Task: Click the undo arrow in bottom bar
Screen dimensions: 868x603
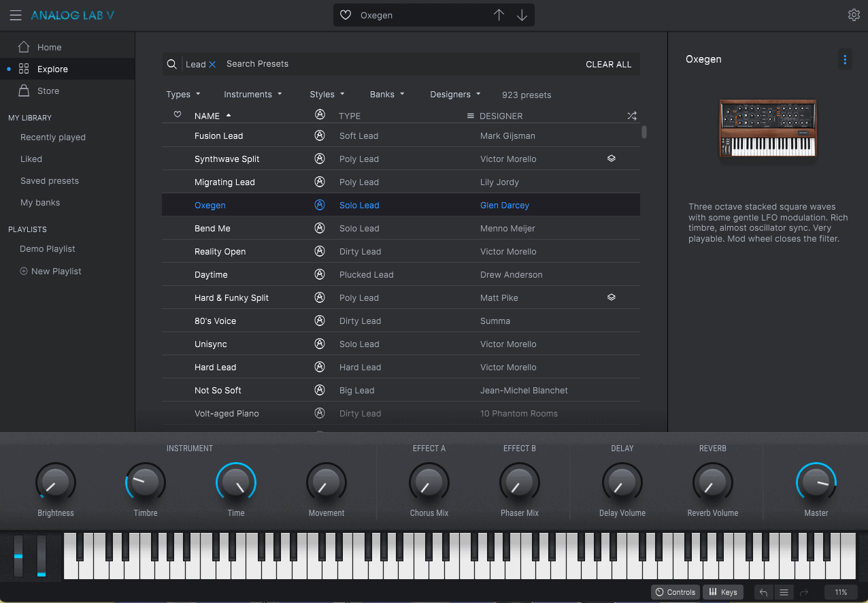Action: pos(763,592)
